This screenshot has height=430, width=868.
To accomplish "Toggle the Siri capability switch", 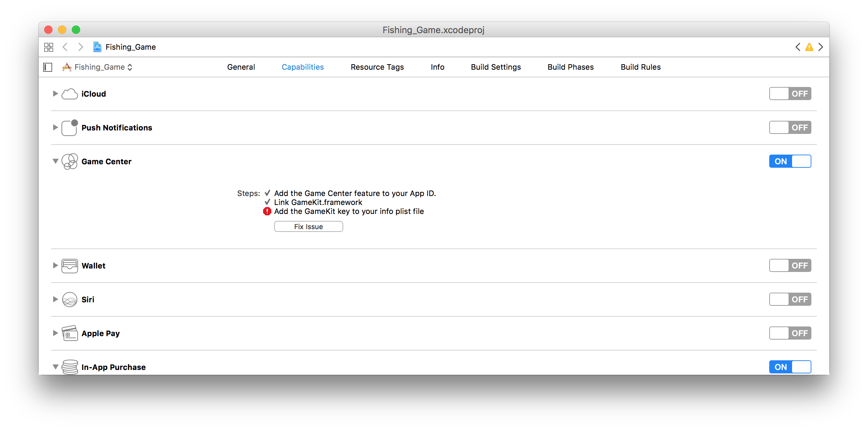I will pyautogui.click(x=790, y=299).
